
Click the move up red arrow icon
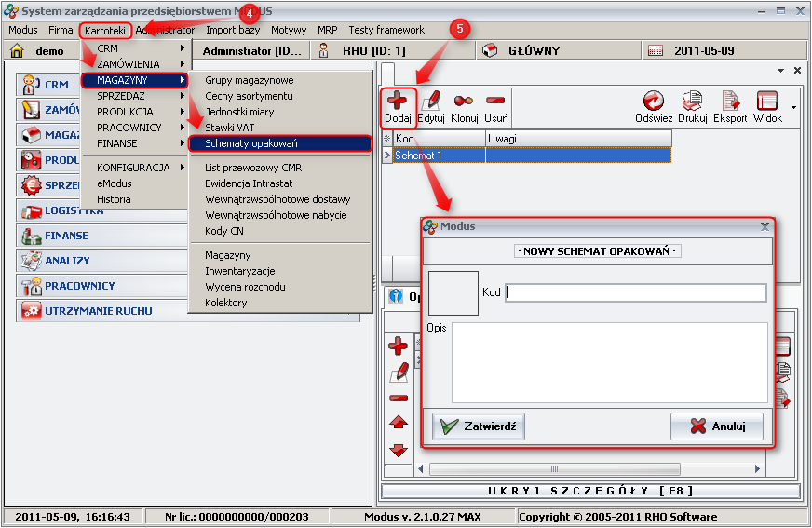tap(399, 423)
